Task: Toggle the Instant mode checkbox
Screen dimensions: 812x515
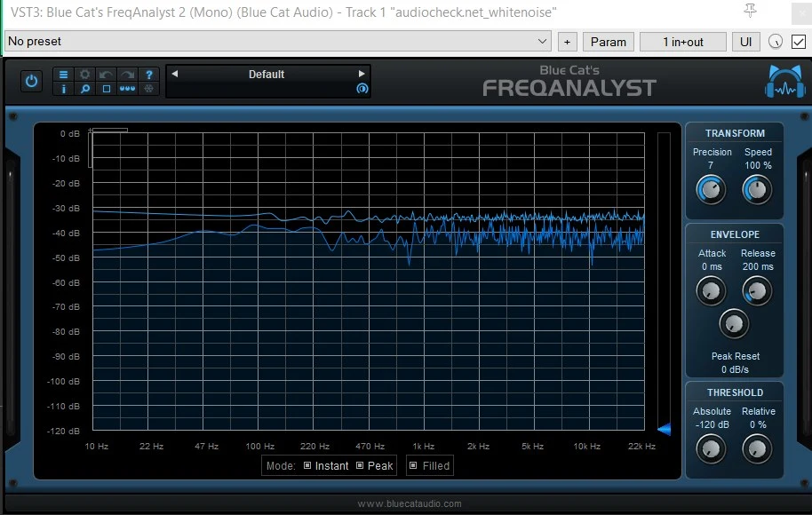Action: point(307,465)
